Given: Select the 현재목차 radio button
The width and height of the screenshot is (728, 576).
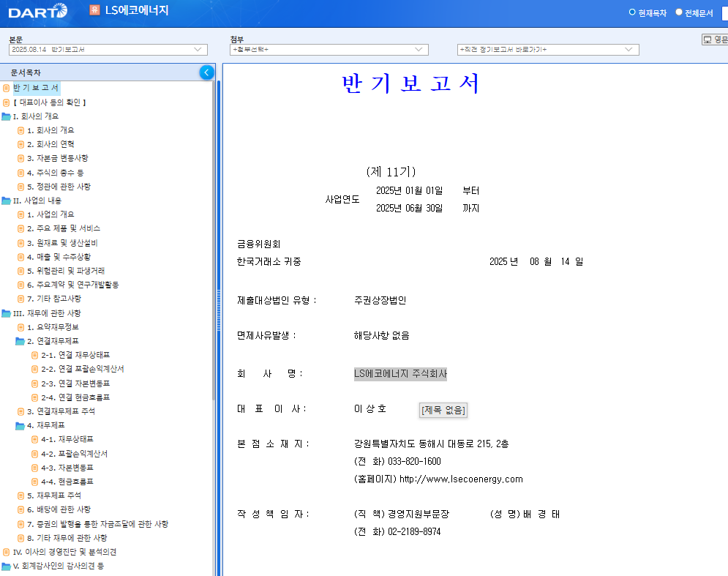Looking at the screenshot, I should coord(632,12).
